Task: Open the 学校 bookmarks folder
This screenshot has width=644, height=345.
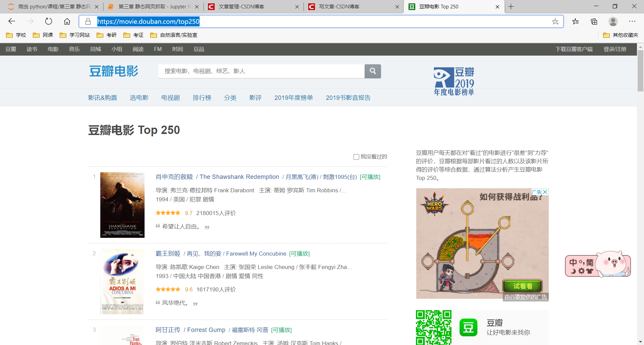Action: tap(16, 35)
